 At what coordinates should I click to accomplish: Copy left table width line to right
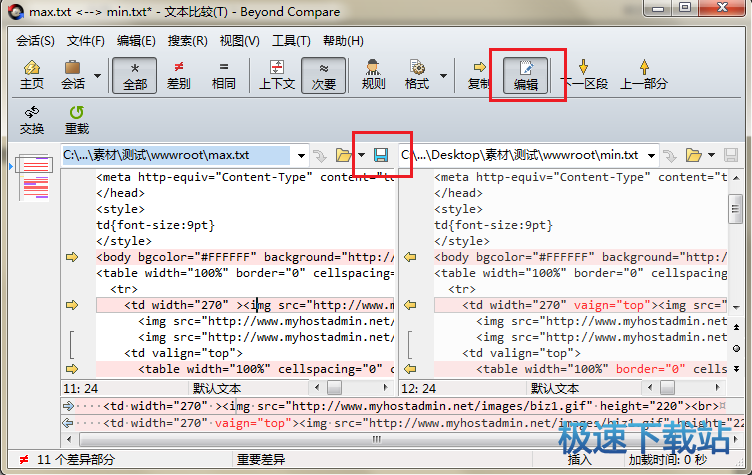pos(72,369)
